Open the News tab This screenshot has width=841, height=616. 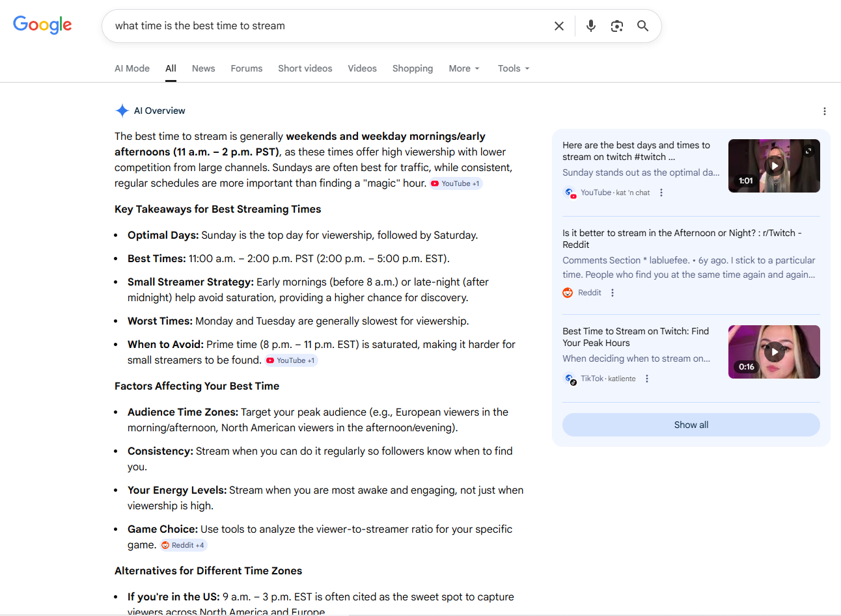(x=203, y=68)
